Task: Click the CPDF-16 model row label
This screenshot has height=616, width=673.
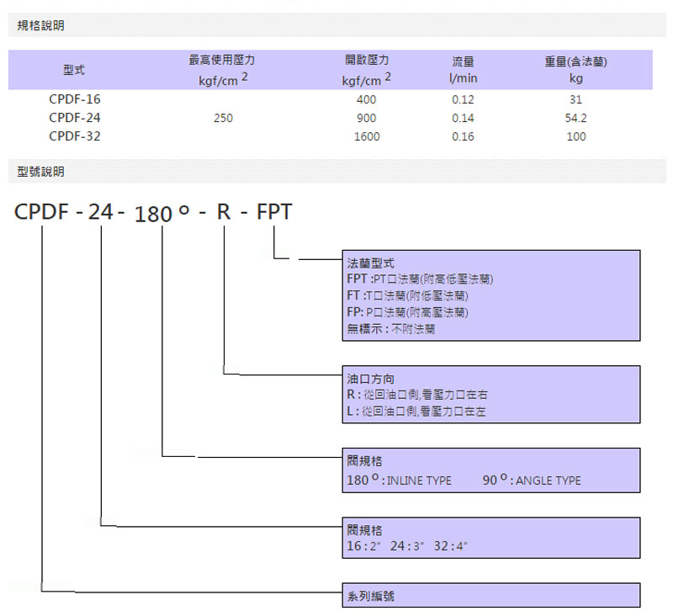Action: 75,99
